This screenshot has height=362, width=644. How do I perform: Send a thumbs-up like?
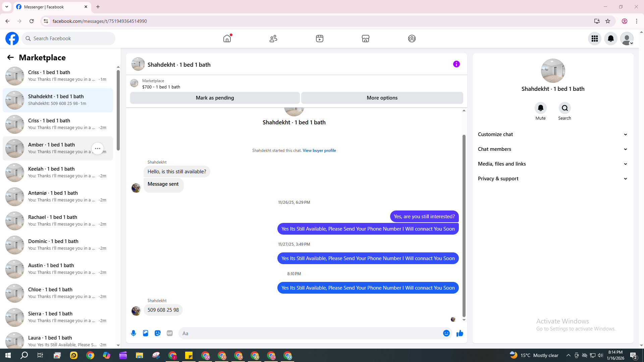click(x=460, y=333)
